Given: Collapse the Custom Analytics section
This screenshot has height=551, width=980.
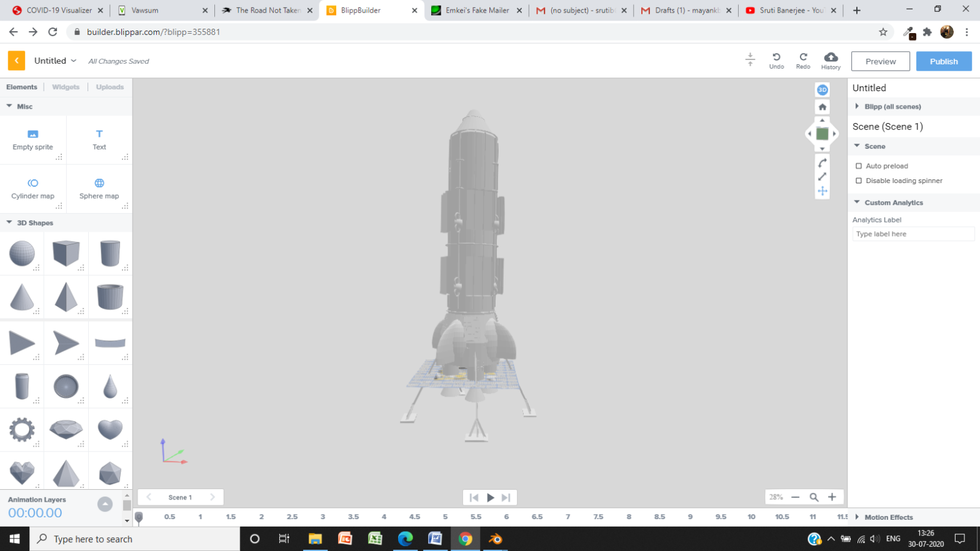Looking at the screenshot, I should tap(857, 202).
